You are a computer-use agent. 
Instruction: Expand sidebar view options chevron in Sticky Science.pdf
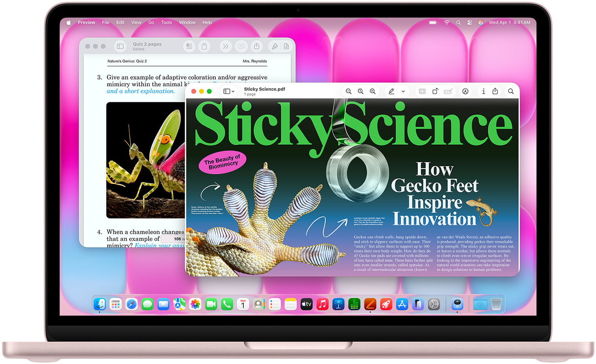pos(233,91)
